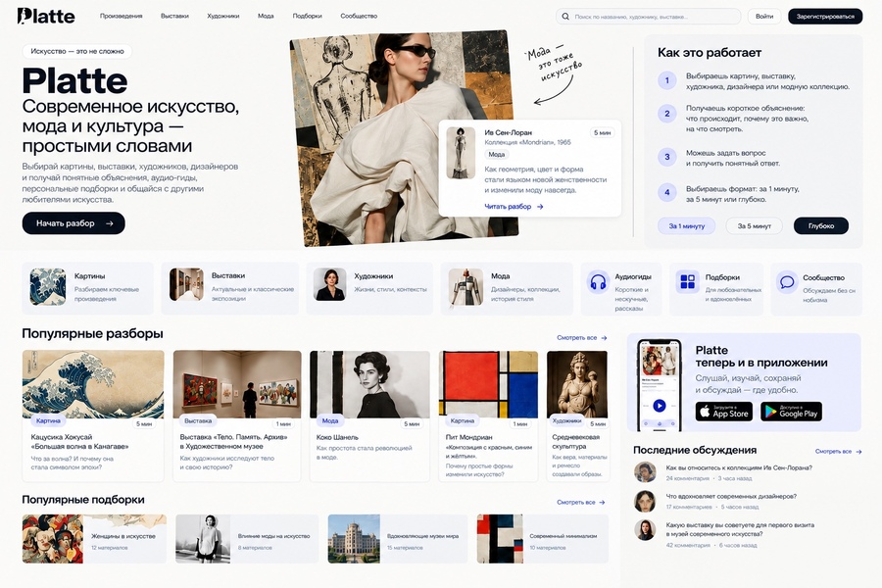Open the Читать разбор link

(x=514, y=207)
